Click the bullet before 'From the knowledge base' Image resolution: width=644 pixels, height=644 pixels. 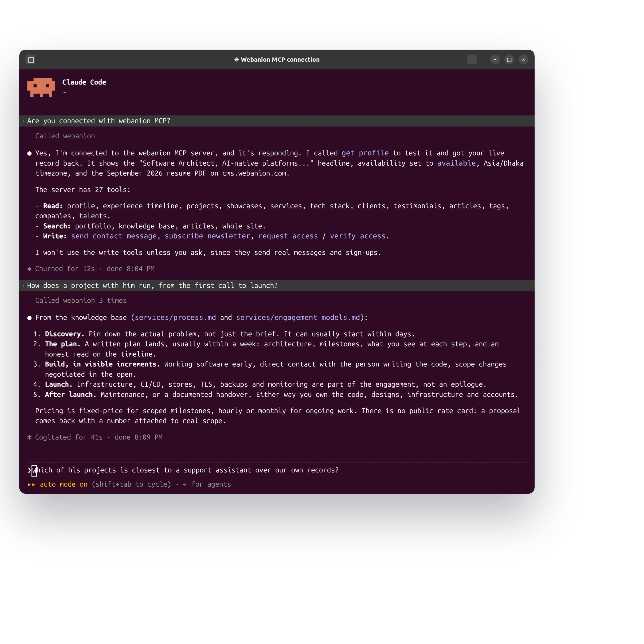29,318
